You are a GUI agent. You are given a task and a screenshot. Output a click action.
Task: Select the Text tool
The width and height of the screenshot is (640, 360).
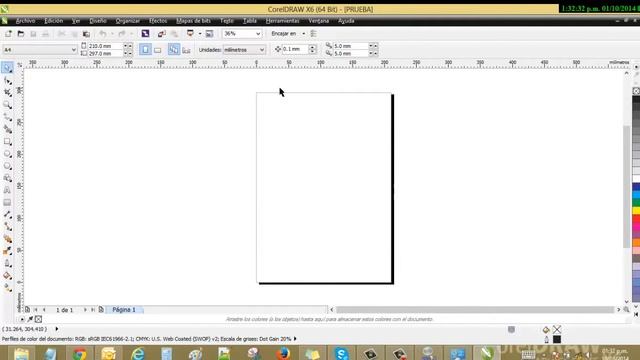(x=7, y=191)
